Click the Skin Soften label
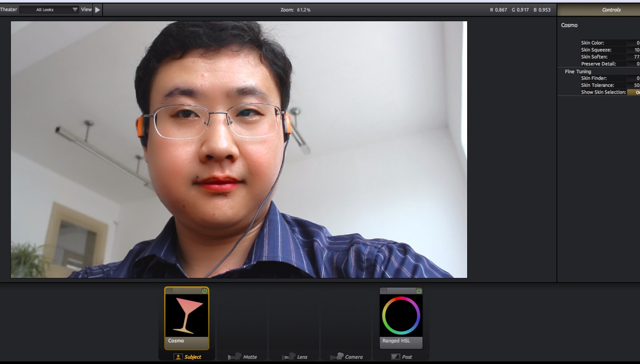640x364 pixels. coord(594,57)
